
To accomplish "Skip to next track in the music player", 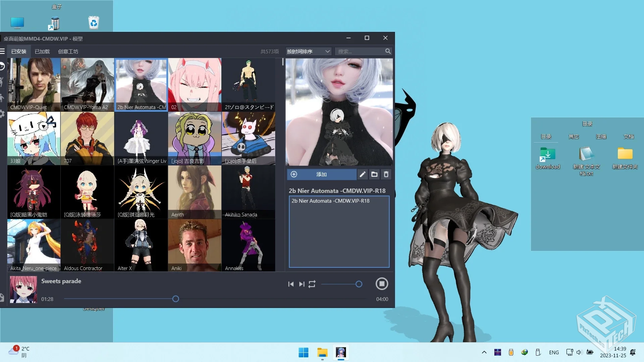I will [301, 284].
